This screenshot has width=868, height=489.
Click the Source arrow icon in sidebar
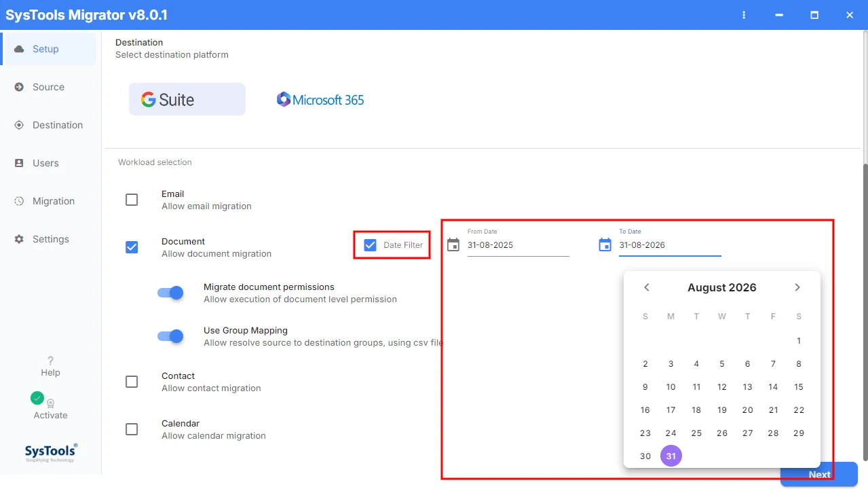(x=19, y=87)
